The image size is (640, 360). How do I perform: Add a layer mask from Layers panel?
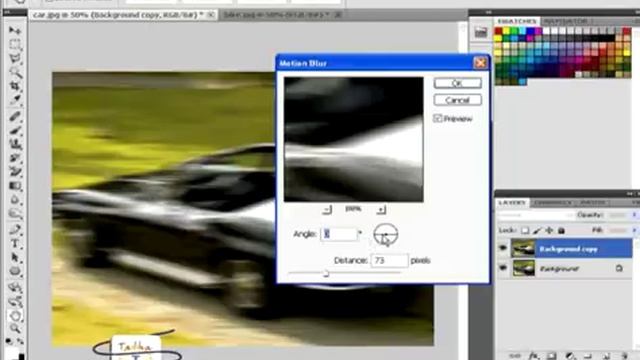click(551, 356)
